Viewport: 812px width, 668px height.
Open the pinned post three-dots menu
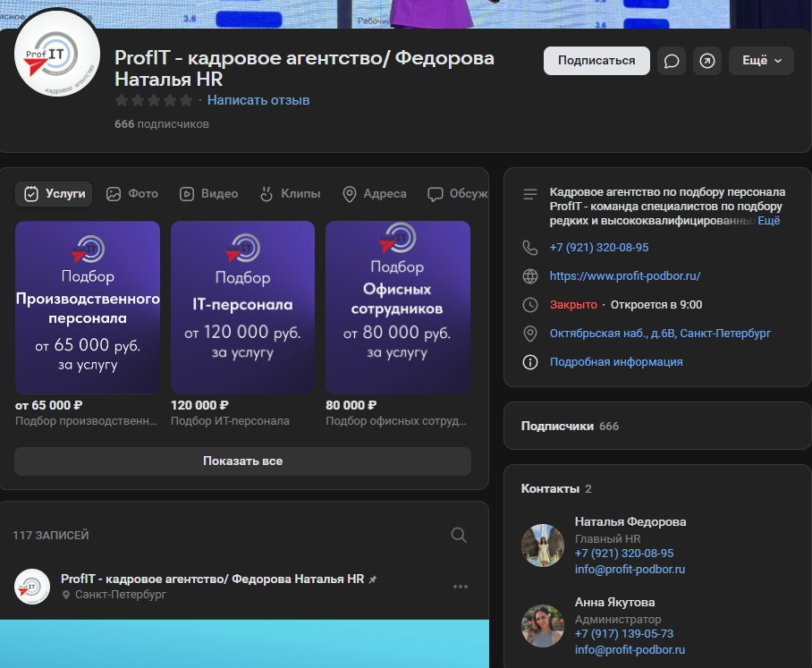pyautogui.click(x=461, y=587)
